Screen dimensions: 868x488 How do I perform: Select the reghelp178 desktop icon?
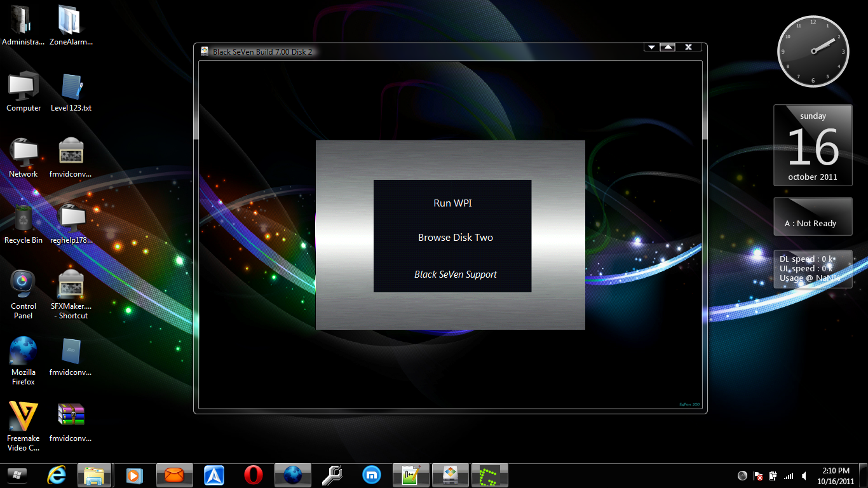pos(71,224)
